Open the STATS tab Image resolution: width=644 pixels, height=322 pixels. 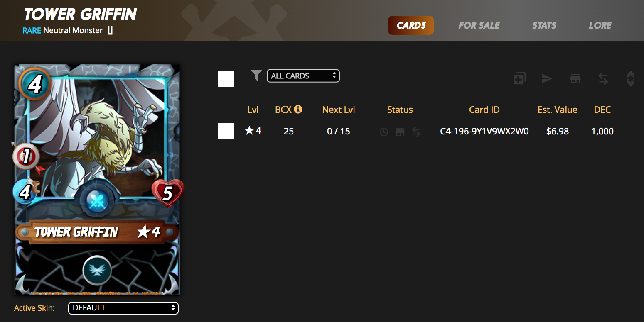(x=544, y=25)
